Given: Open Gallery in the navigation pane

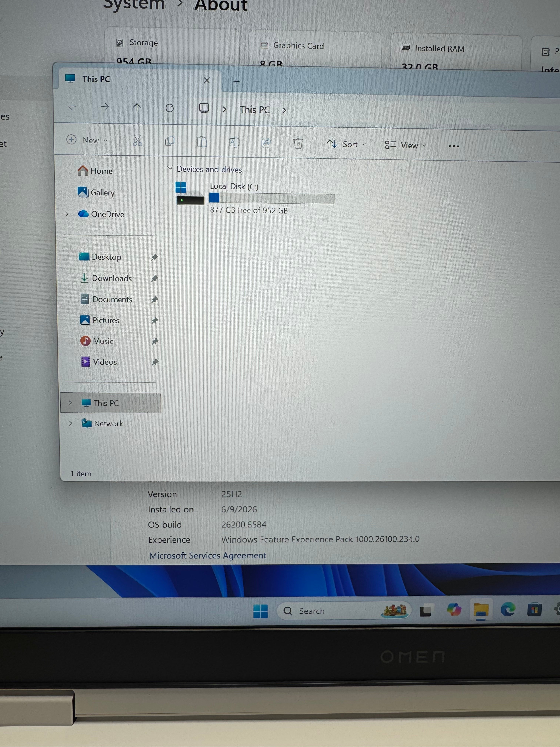Looking at the screenshot, I should [x=96, y=192].
